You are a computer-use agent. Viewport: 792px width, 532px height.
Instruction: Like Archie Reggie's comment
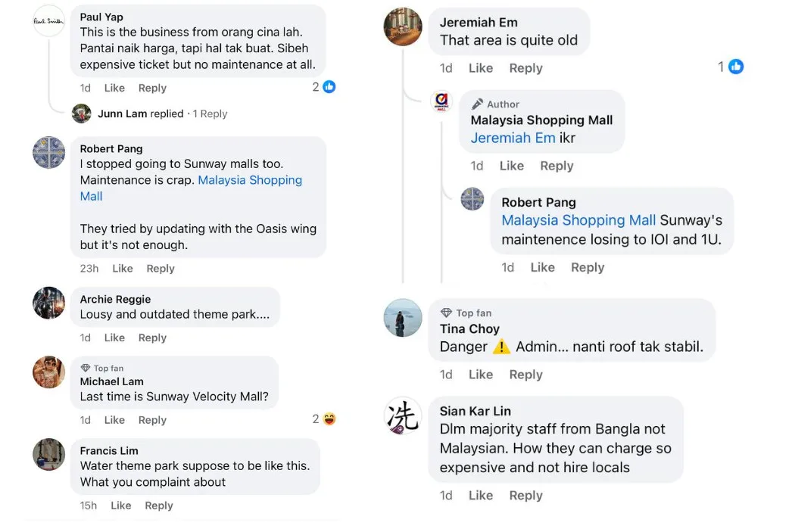(x=114, y=338)
